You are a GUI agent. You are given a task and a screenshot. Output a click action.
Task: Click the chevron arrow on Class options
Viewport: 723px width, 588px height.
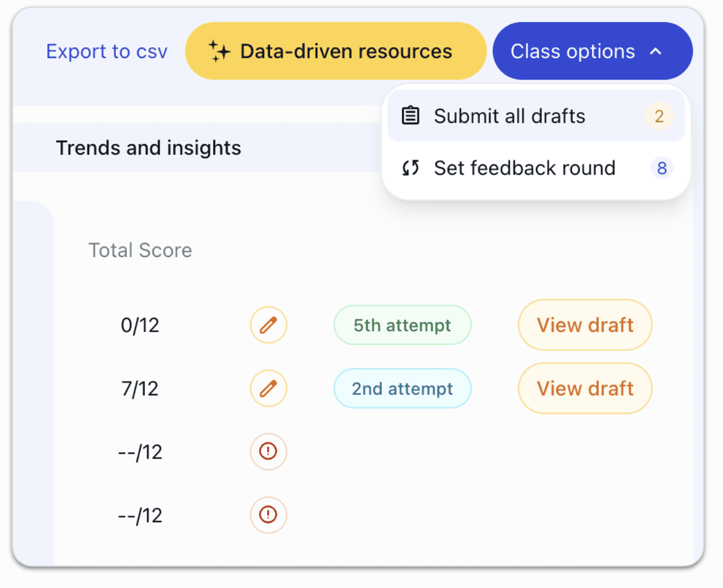pos(656,51)
